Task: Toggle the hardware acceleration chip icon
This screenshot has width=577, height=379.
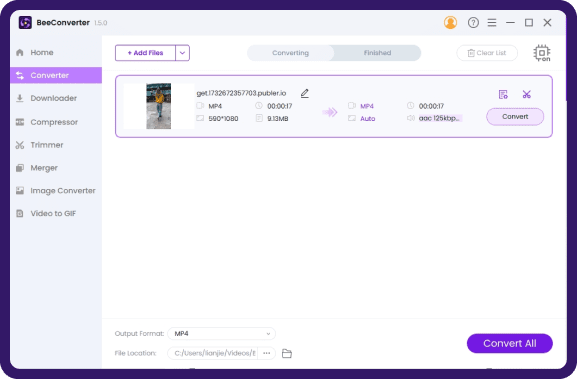Action: (542, 53)
